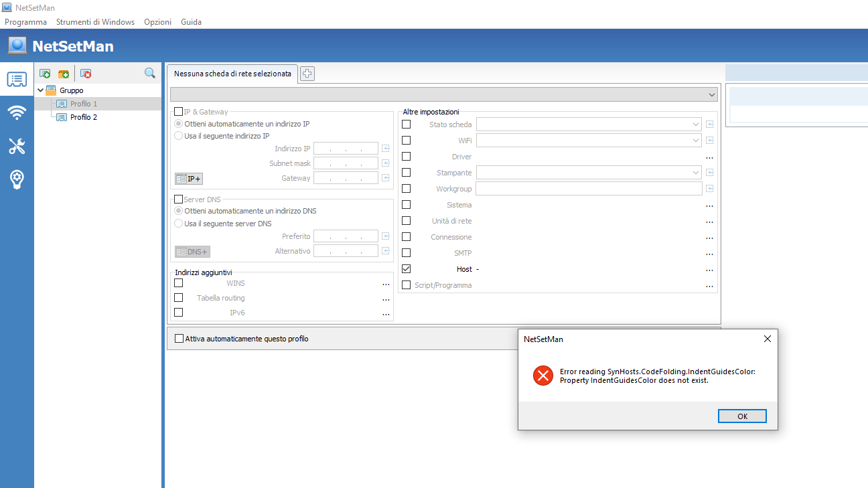Open the WiFi management sidebar icon

pos(17,112)
